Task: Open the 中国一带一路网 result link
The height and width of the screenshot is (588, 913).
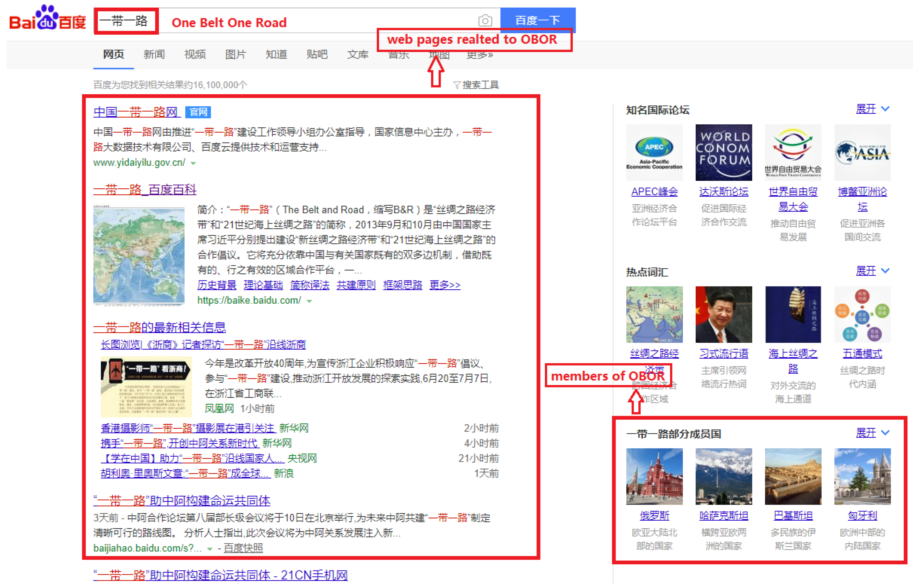Action: click(x=136, y=112)
